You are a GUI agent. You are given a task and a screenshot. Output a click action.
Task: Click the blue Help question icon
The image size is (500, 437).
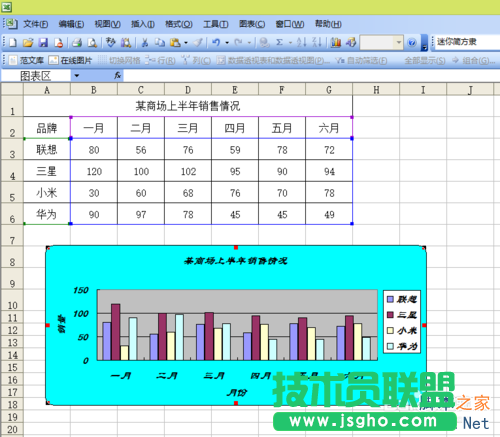click(412, 43)
